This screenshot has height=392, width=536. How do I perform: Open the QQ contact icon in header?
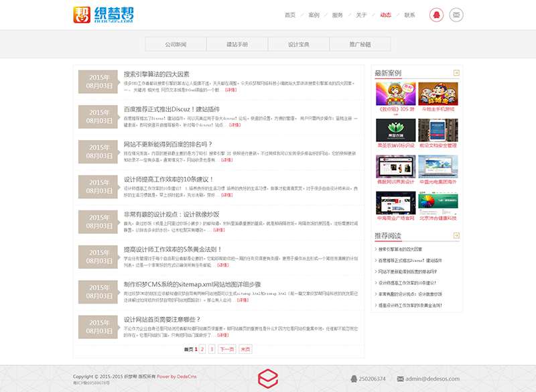click(436, 15)
